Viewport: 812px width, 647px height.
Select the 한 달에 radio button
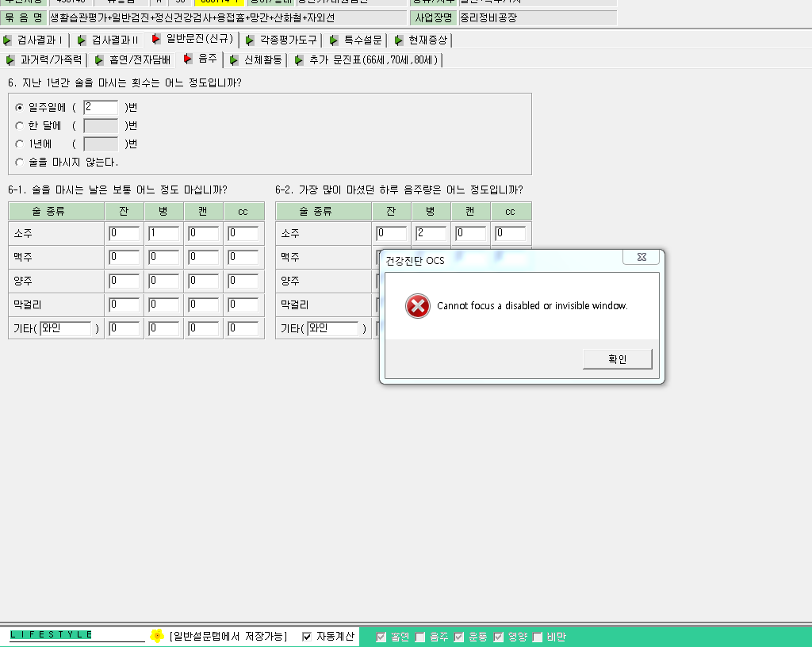[x=20, y=126]
